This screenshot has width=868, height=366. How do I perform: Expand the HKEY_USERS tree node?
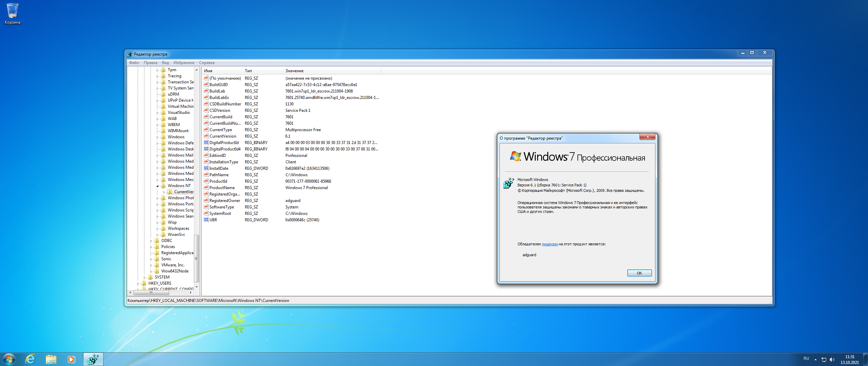[x=138, y=284]
